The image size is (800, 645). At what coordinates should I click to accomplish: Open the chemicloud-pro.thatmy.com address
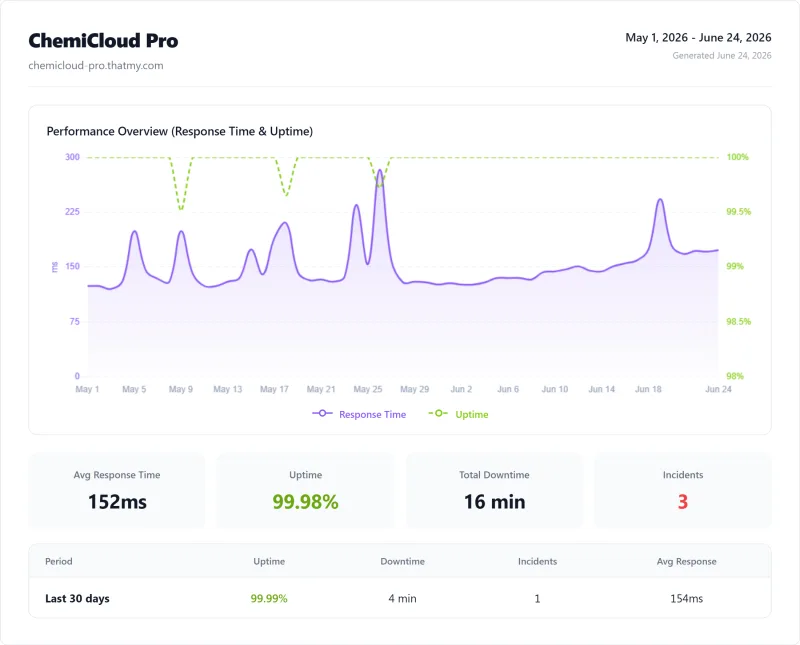pos(96,65)
